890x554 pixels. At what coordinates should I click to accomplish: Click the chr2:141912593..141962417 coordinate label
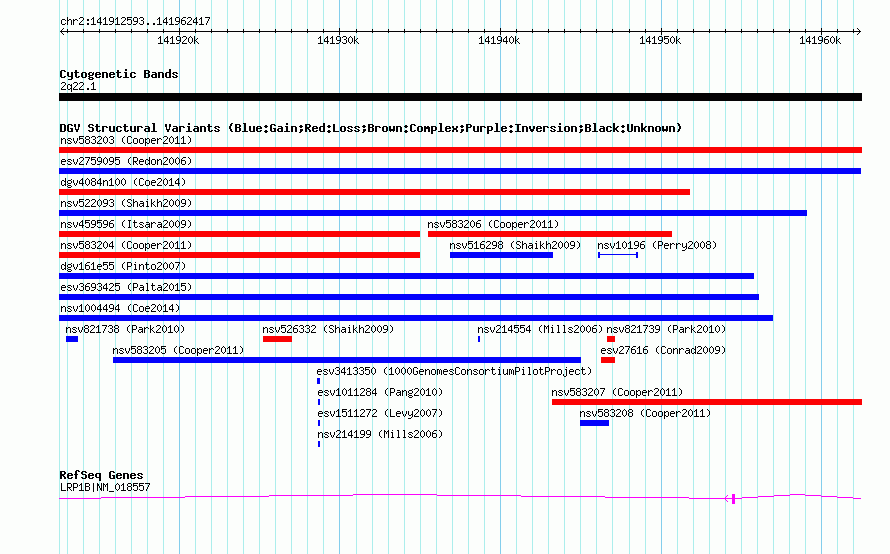pyautogui.click(x=135, y=22)
